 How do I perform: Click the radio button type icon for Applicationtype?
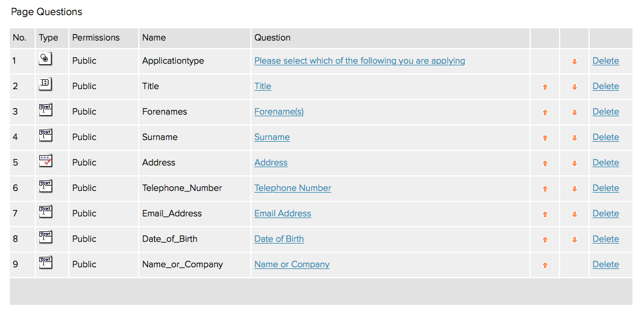point(45,58)
